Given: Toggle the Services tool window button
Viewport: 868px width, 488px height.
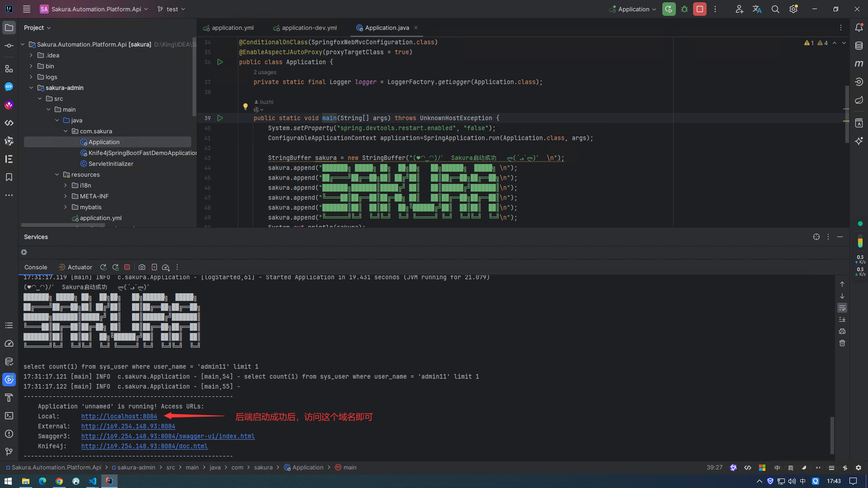Looking at the screenshot, I should [9, 380].
